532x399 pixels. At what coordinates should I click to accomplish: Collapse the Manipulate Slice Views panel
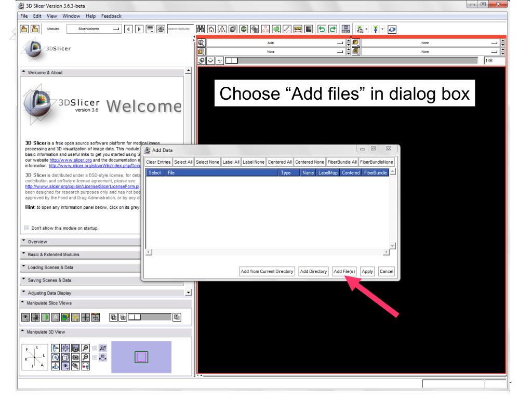pos(105,303)
